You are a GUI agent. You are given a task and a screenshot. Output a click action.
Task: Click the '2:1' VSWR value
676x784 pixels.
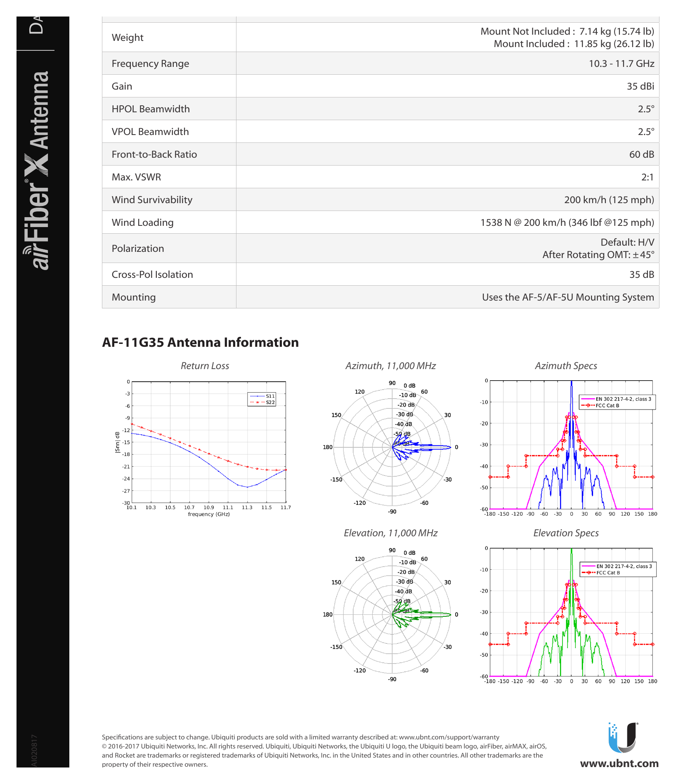point(648,177)
